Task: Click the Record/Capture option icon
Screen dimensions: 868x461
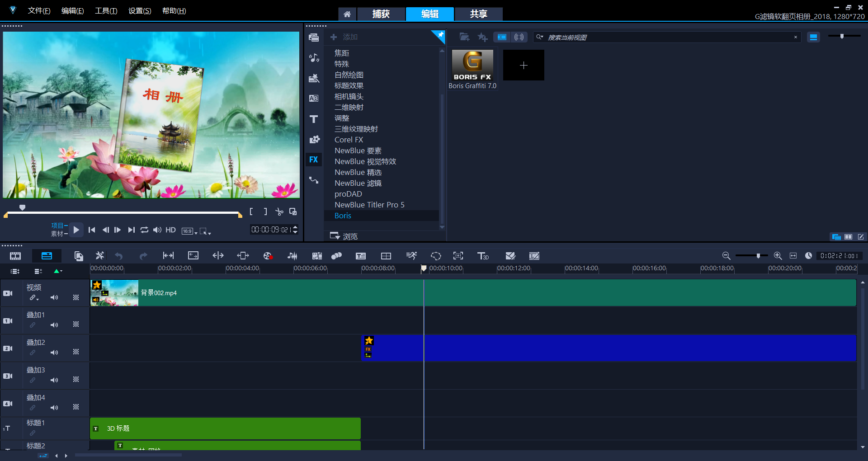Action: tap(268, 256)
